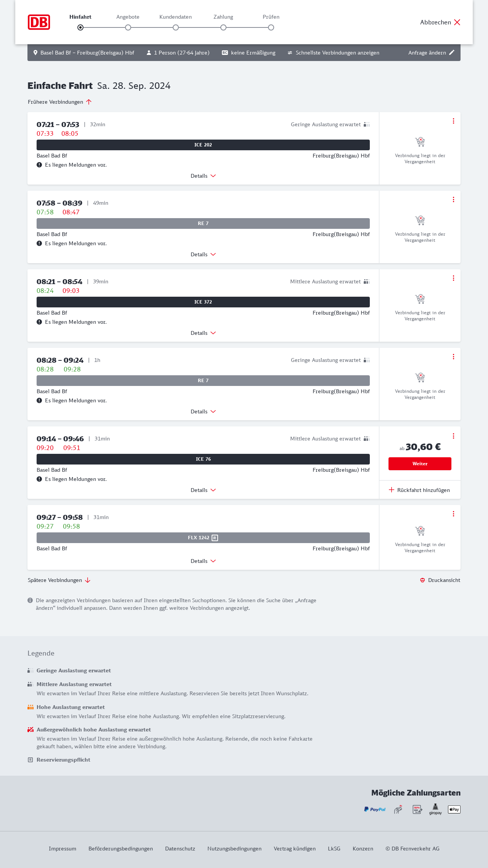Open the Datenschutz footer link
Viewport: 488px width, 868px height.
[x=180, y=849]
